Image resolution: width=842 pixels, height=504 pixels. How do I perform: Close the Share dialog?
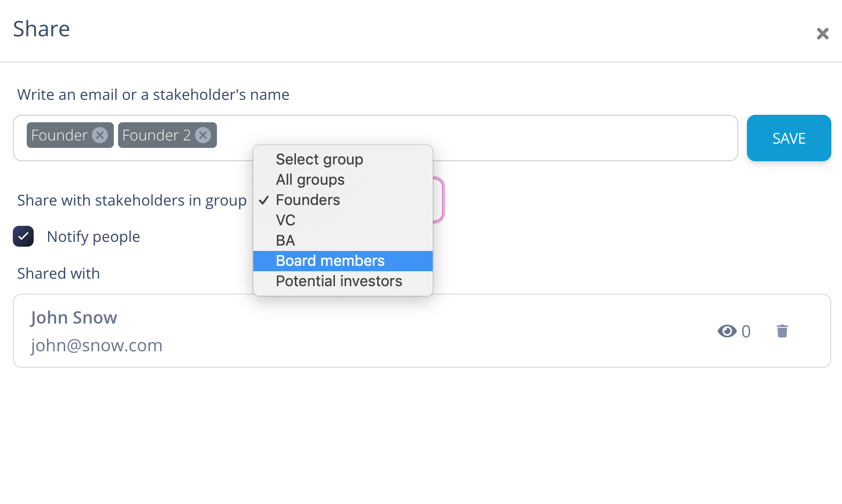click(x=823, y=34)
